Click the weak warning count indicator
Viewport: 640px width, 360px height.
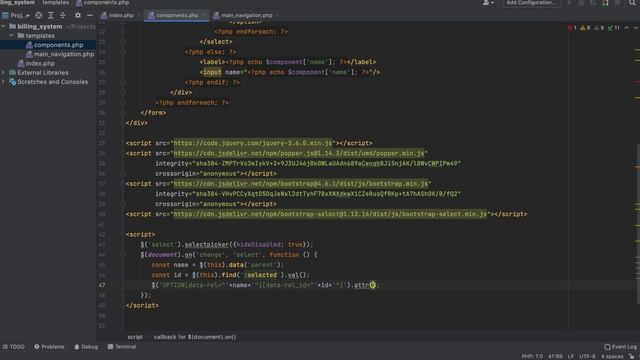pyautogui.click(x=599, y=28)
